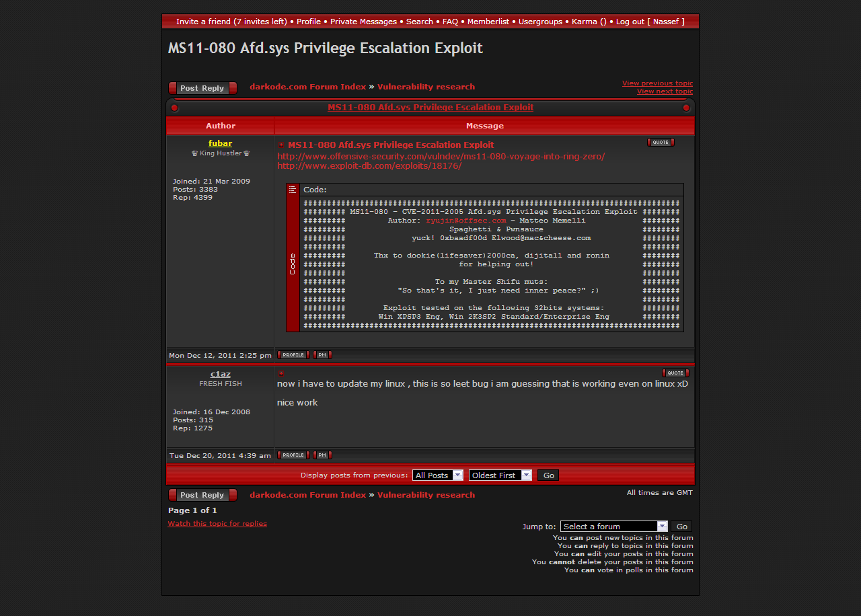The image size is (861, 616).
Task: Click Watch this topic for replies
Action: point(217,524)
